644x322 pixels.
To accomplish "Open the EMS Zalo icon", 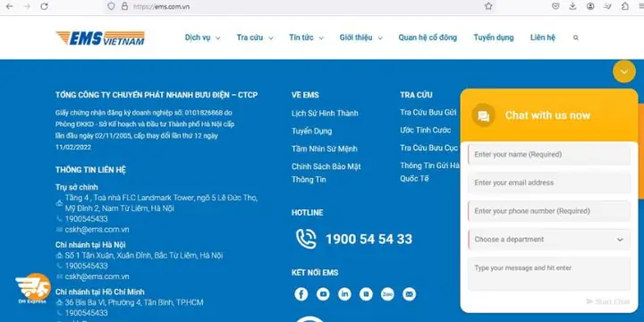I will click(387, 294).
